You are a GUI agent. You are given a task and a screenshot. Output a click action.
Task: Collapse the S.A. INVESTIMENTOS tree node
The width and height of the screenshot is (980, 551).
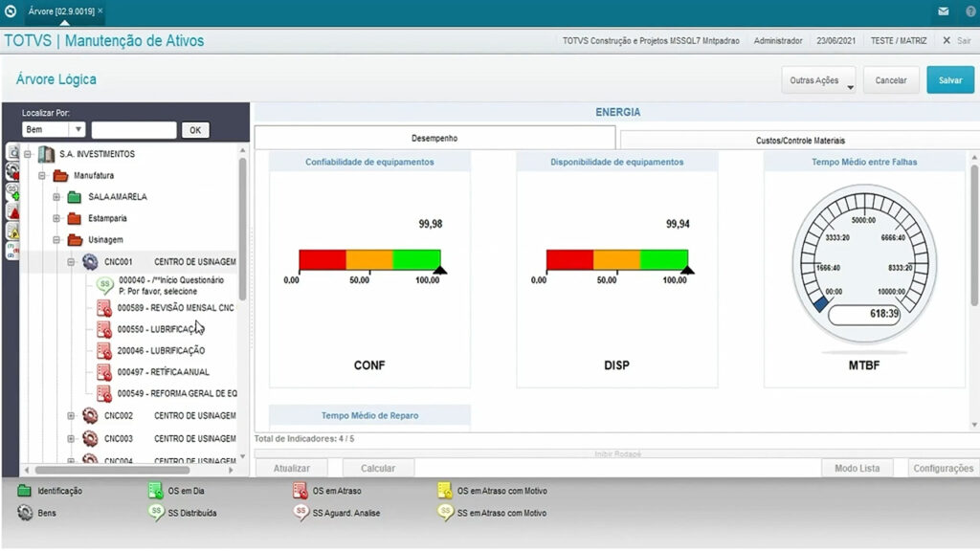(28, 154)
